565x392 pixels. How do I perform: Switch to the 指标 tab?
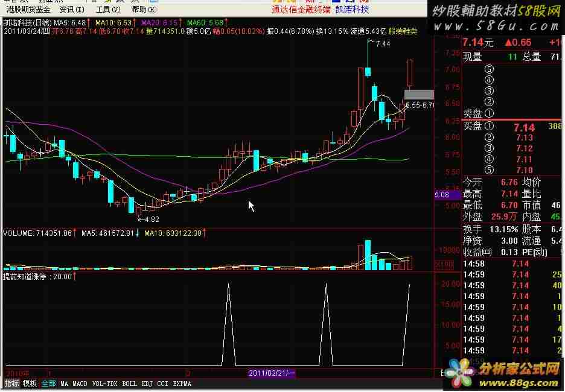(11, 384)
